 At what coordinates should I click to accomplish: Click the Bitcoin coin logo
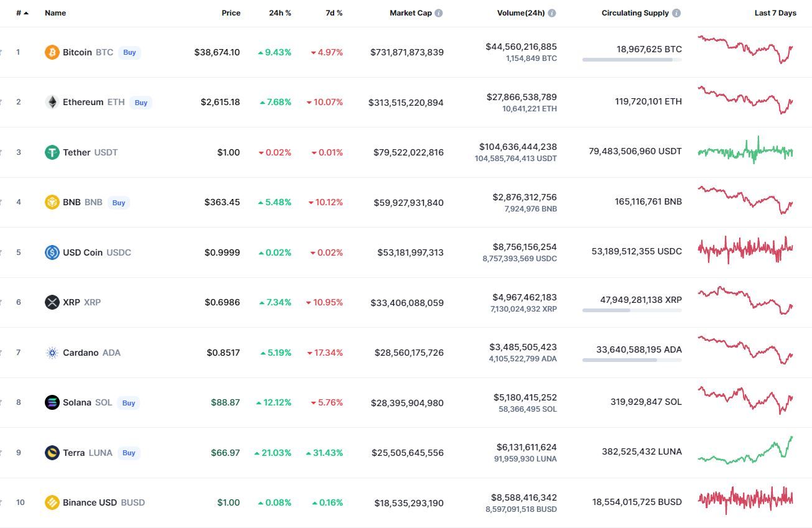point(52,52)
